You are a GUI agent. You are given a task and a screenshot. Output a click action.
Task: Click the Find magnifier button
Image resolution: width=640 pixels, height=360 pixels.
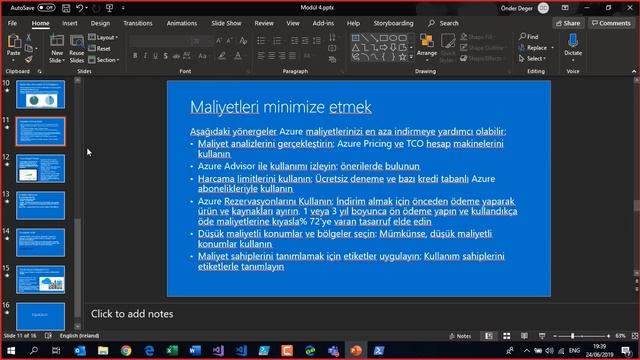pyautogui.click(x=529, y=37)
